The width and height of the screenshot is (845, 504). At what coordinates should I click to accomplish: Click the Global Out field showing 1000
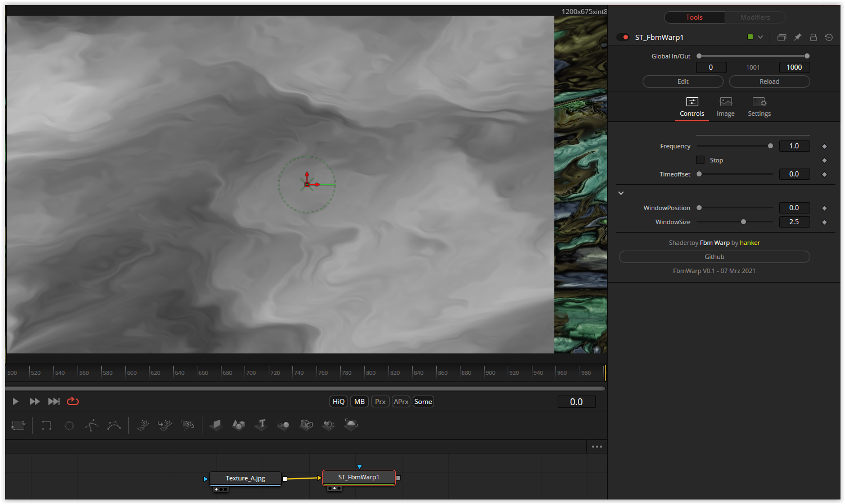(794, 67)
